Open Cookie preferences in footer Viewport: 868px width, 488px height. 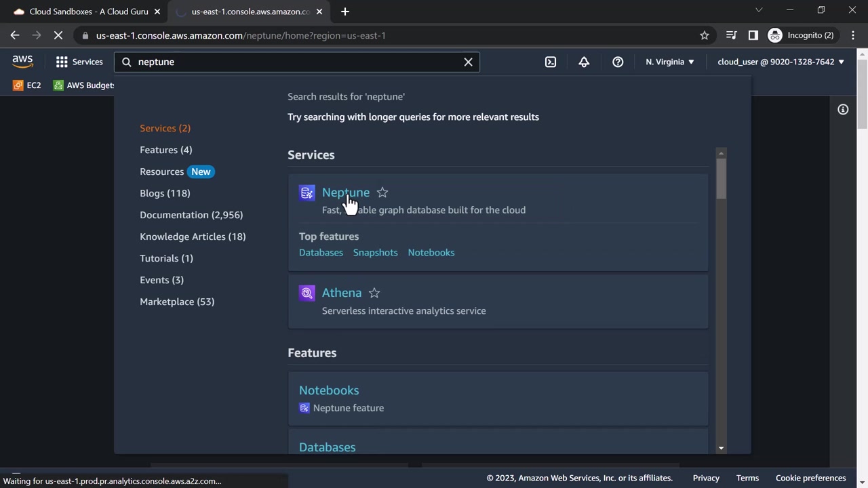811,478
